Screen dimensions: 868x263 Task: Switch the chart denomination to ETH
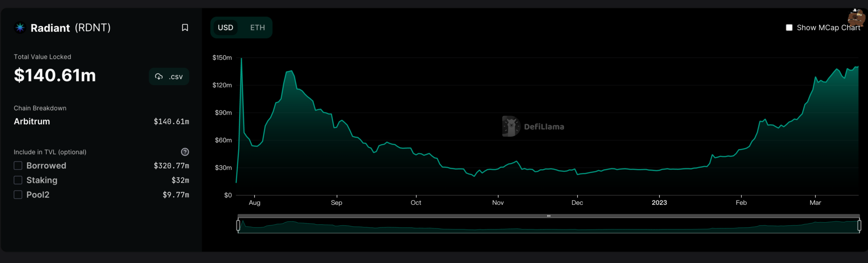coord(257,28)
